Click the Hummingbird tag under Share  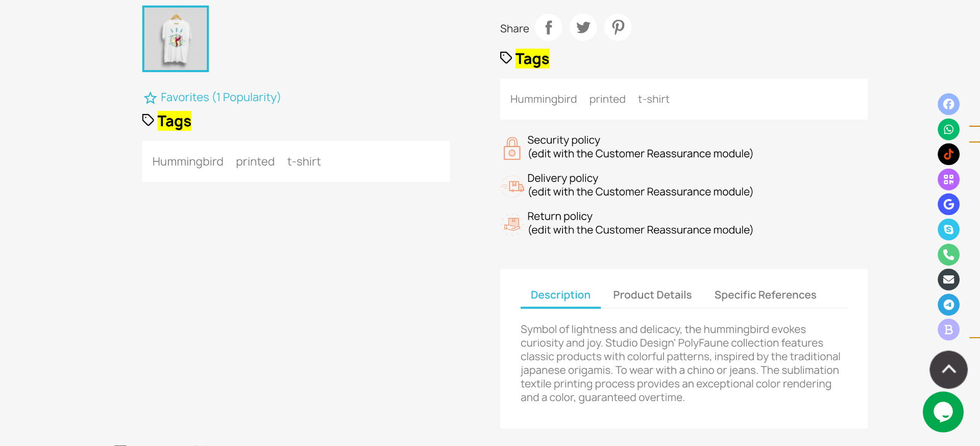pos(543,99)
